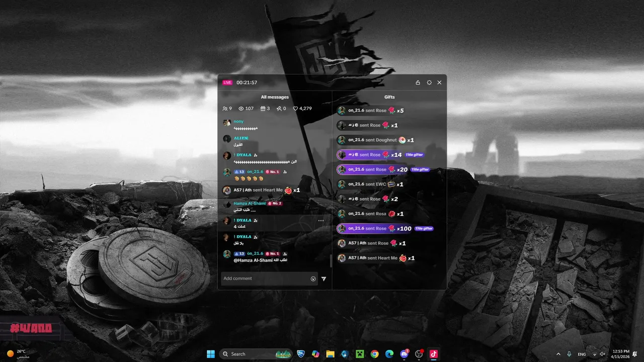Click the five-emoji message from on_21.6
Viewport: 644px width, 362px height.
tap(249, 178)
